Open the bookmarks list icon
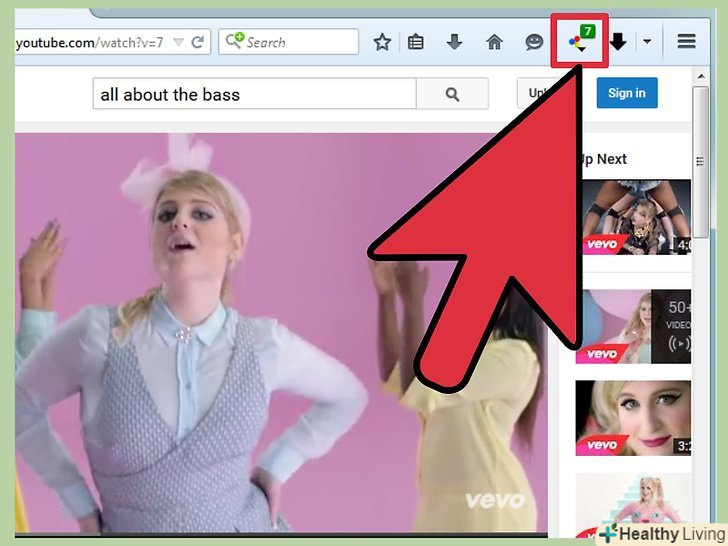Image resolution: width=728 pixels, height=546 pixels. tap(416, 42)
